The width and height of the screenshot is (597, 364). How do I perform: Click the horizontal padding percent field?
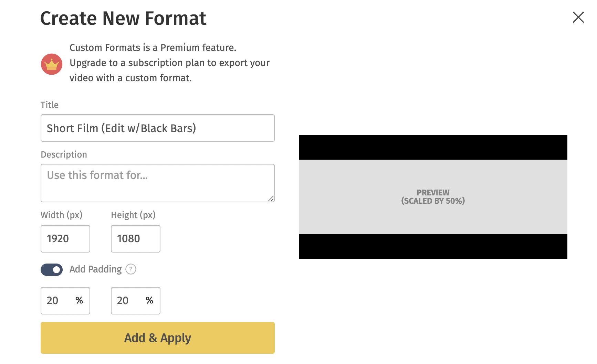pyautogui.click(x=65, y=301)
